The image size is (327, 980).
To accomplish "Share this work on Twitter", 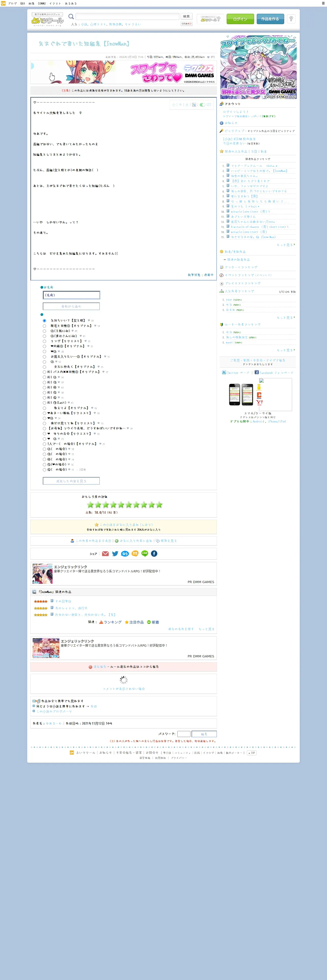I will 115,554.
